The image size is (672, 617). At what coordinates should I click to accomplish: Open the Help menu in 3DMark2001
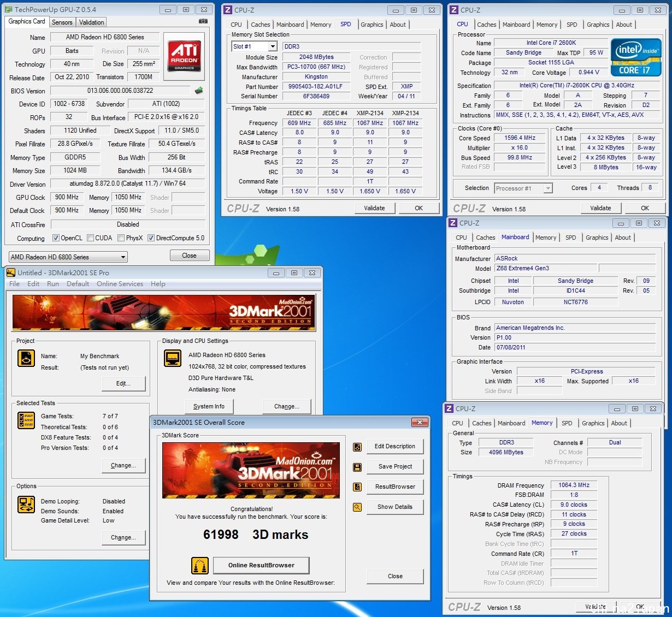coord(158,284)
